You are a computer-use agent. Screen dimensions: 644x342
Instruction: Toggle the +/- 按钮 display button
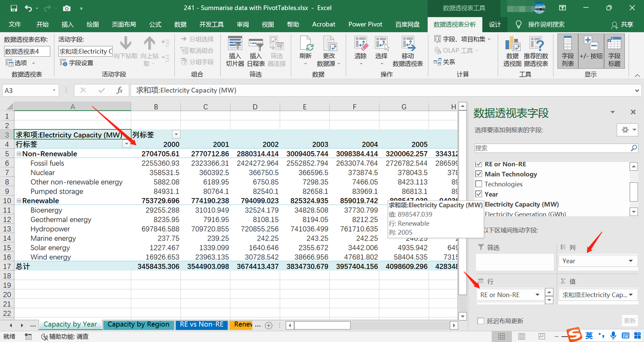[591, 52]
